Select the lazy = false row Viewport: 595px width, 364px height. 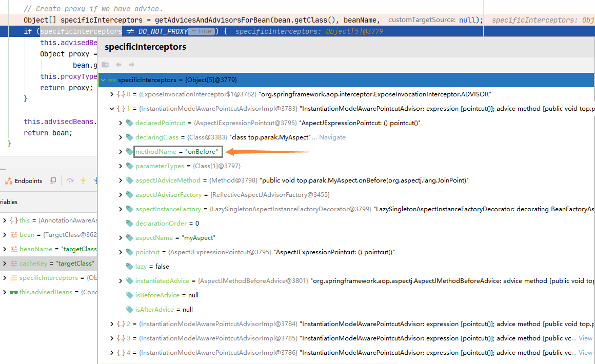pos(346,267)
